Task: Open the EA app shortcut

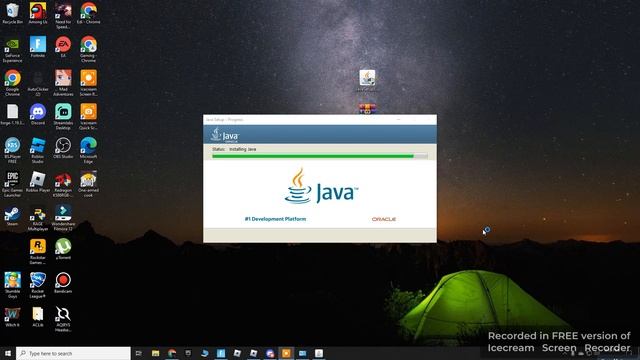Action: [x=63, y=47]
